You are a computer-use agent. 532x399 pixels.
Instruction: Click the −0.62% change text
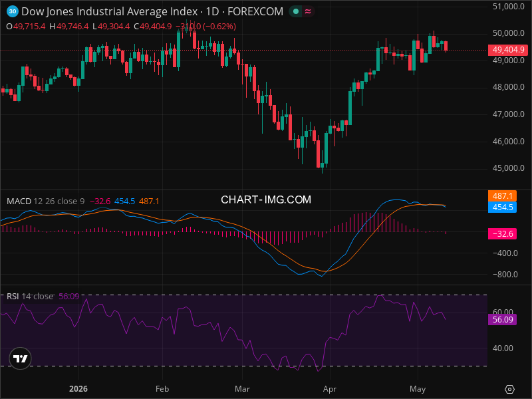219,27
